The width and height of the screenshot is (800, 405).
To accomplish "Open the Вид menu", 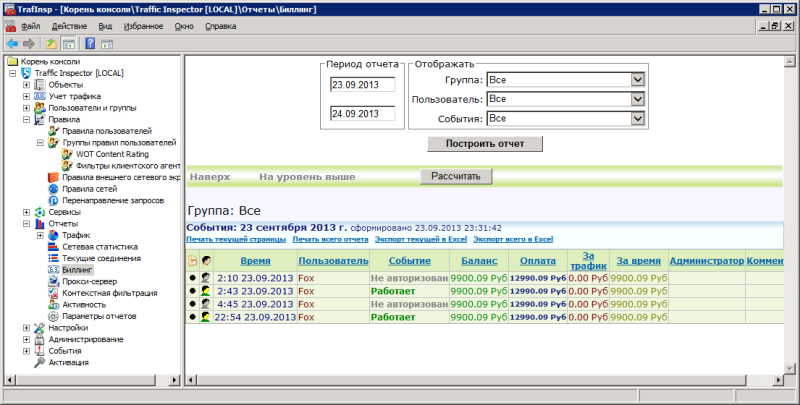I will (105, 26).
